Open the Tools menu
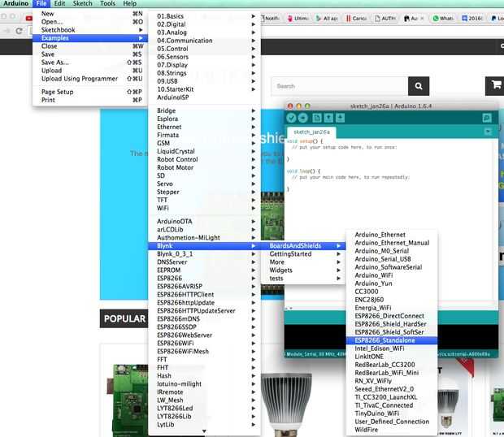 [107, 3]
